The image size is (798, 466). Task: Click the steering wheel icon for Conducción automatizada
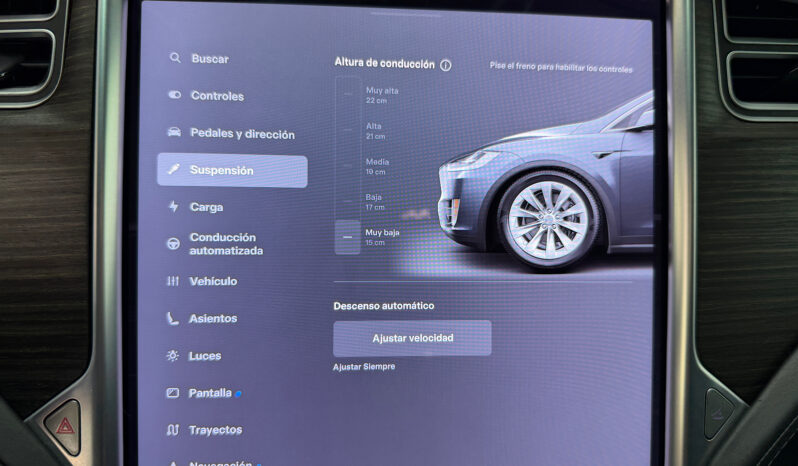point(173,244)
